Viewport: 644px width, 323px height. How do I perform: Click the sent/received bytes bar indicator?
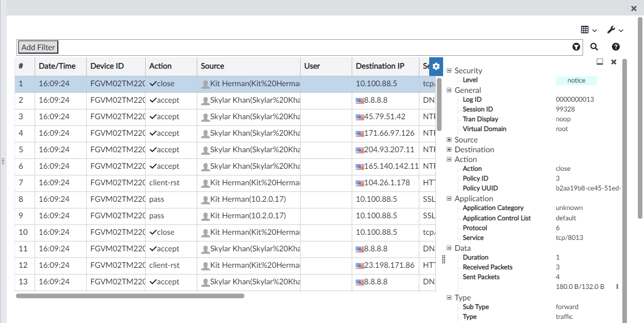(618, 286)
